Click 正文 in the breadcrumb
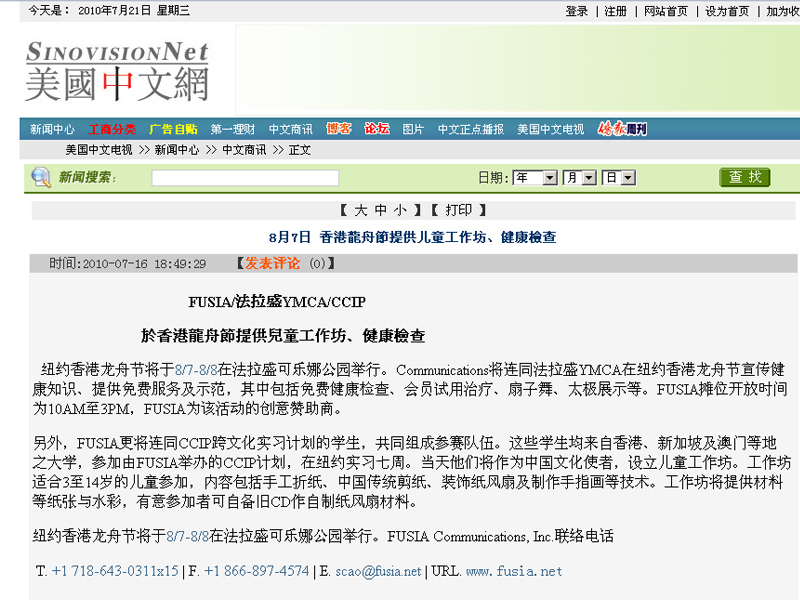Screen dimensions: 800x600 point(299,150)
